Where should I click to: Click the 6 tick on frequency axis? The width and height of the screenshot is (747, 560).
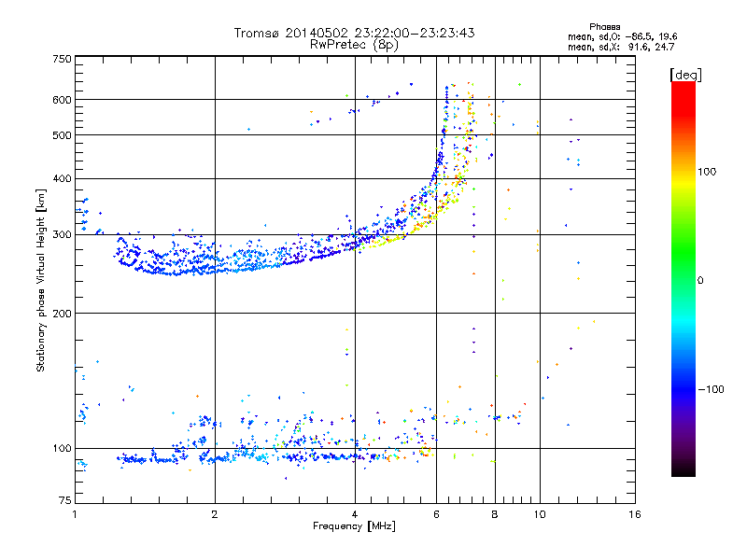(437, 515)
